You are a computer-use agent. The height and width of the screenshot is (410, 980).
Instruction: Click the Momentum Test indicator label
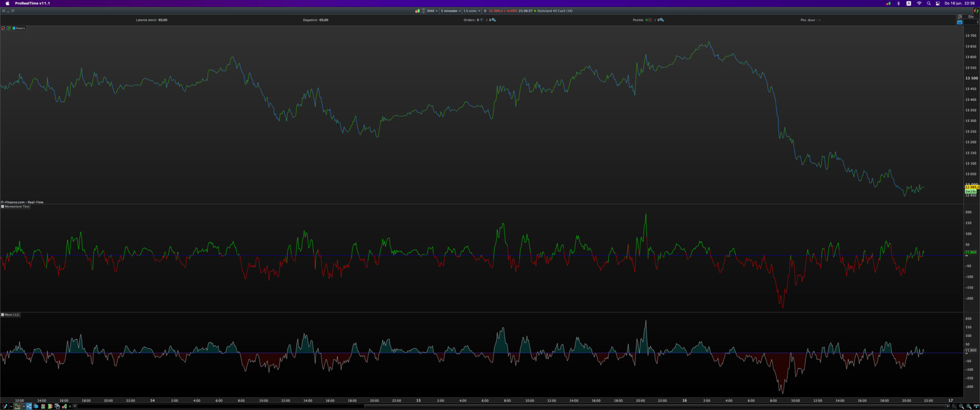(17, 207)
